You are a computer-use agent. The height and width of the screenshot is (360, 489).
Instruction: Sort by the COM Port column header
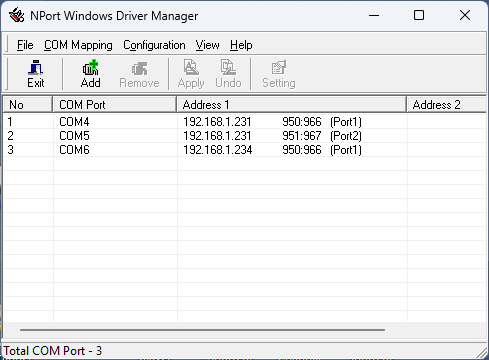point(114,105)
